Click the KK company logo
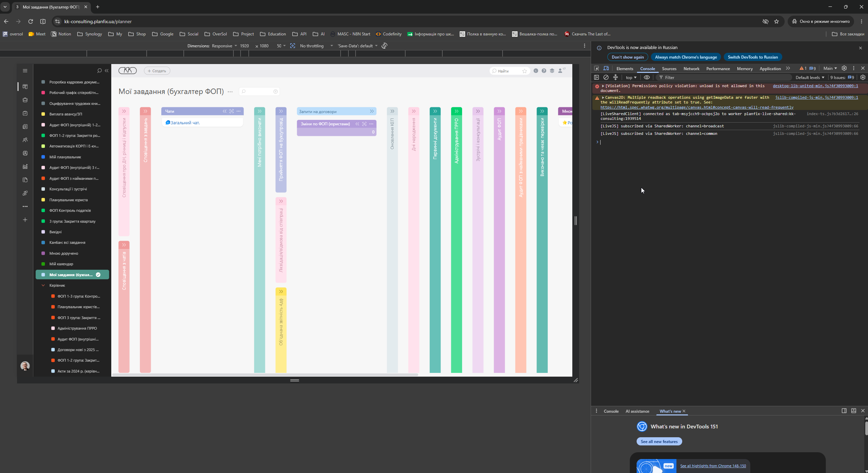The width and height of the screenshot is (868, 473). point(128,70)
